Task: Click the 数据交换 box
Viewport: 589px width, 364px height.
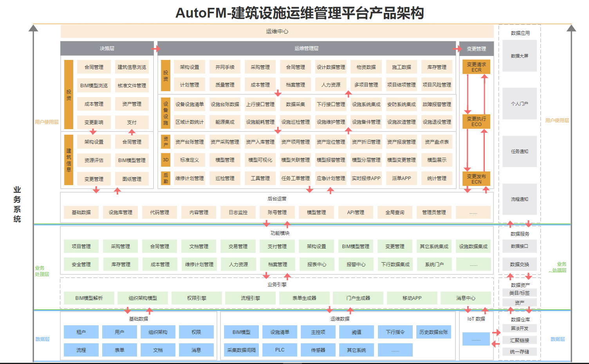Action: pos(520,264)
